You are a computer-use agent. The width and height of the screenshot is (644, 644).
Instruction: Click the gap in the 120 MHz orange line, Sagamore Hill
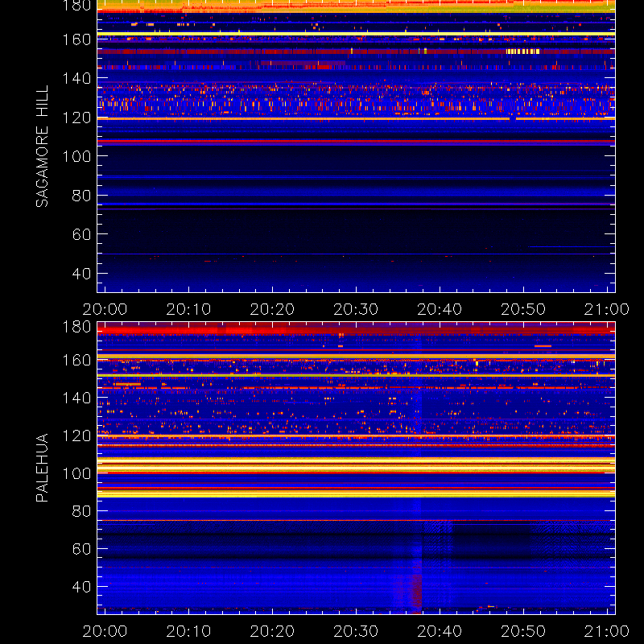513,118
